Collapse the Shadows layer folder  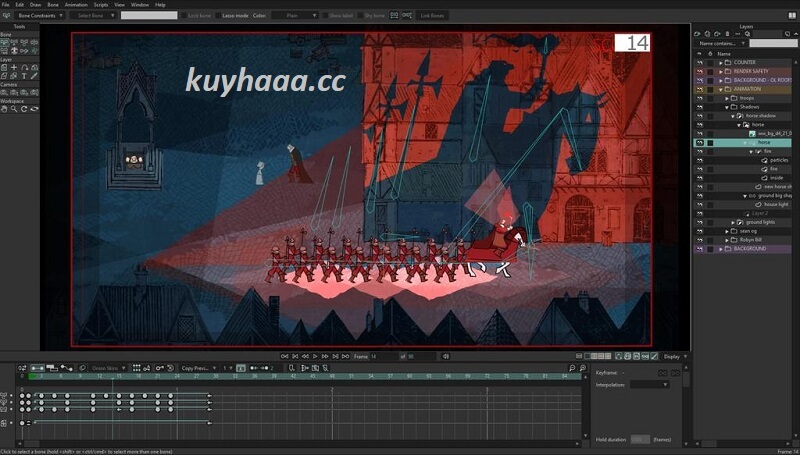tap(727, 107)
